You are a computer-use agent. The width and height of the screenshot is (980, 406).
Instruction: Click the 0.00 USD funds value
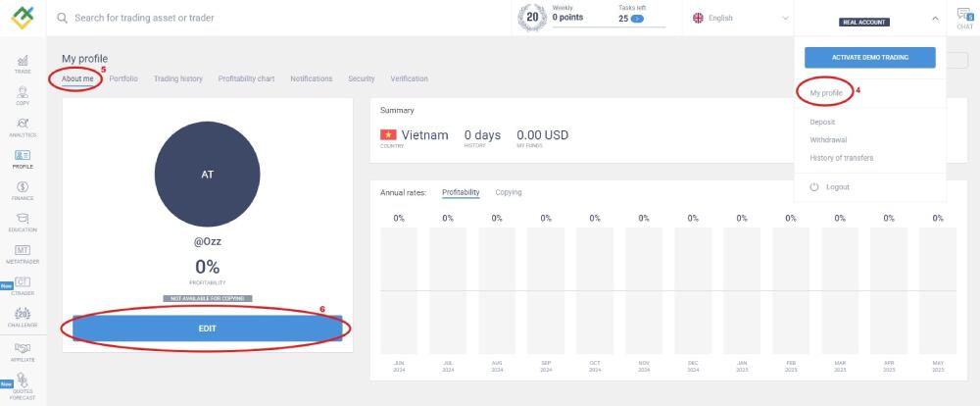click(543, 134)
